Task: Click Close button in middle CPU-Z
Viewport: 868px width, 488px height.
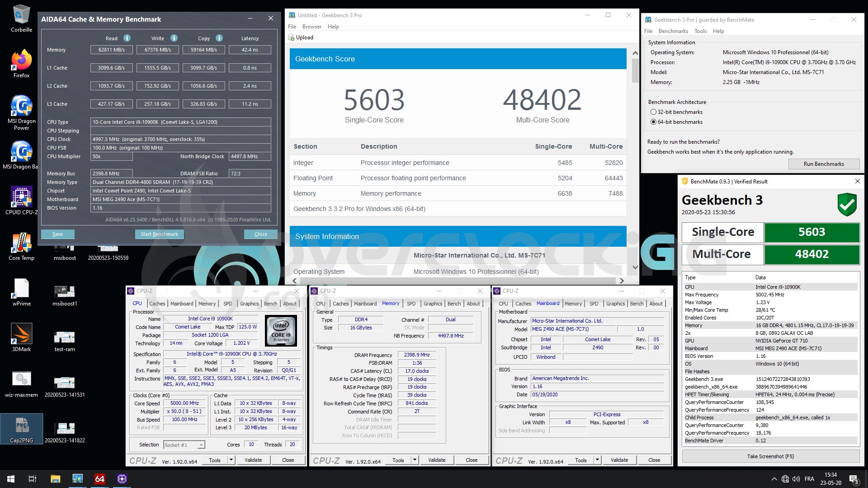Action: click(x=472, y=460)
